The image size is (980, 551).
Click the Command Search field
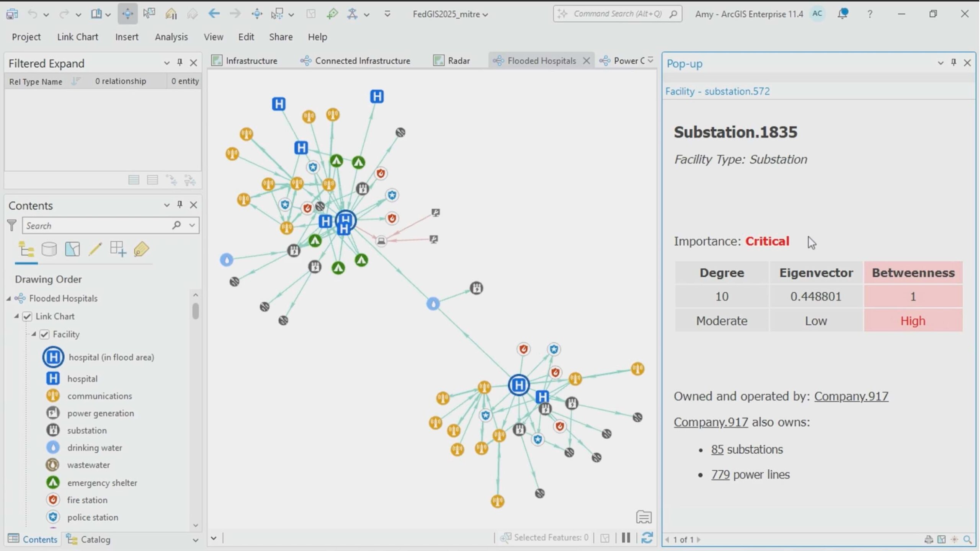617,13
